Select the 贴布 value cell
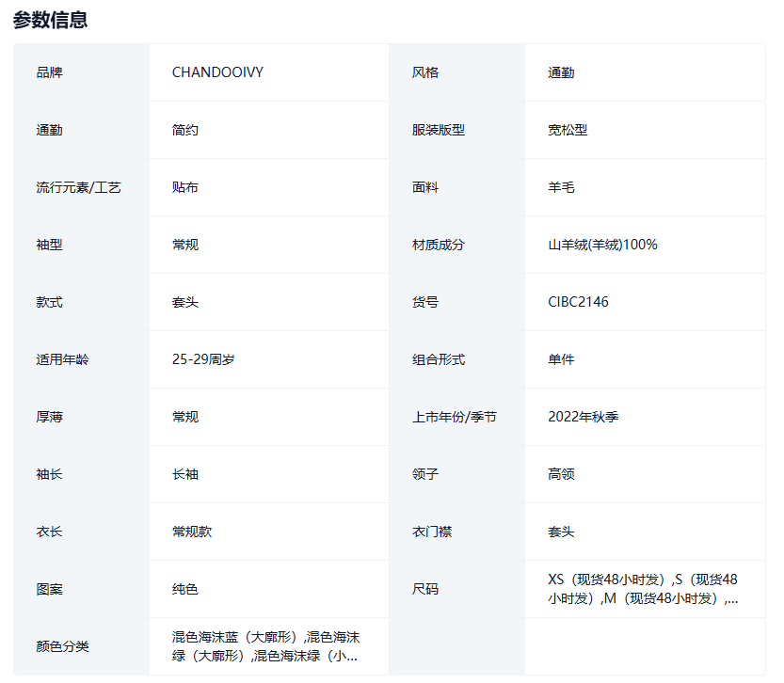This screenshot has height=683, width=784. point(185,187)
